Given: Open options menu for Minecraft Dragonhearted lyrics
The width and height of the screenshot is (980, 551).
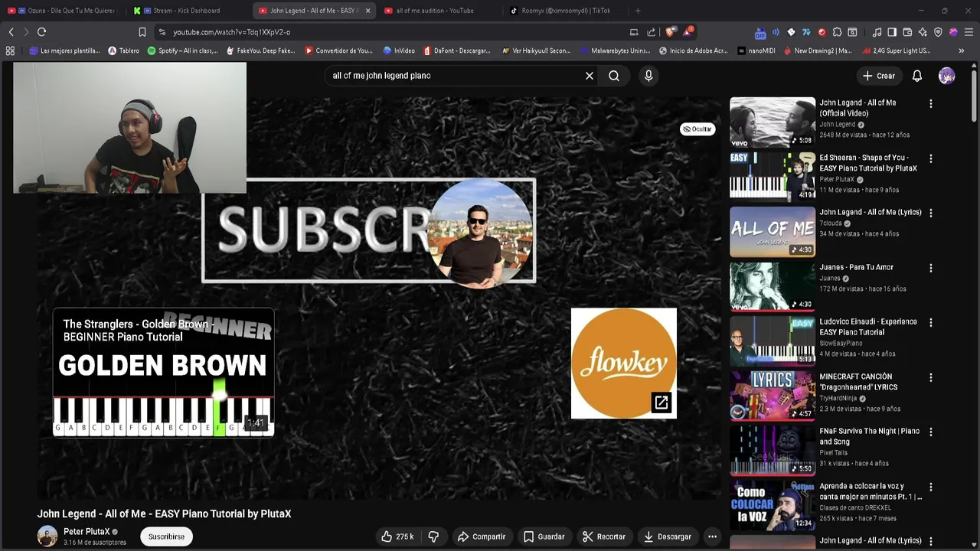Looking at the screenshot, I should click(x=931, y=377).
